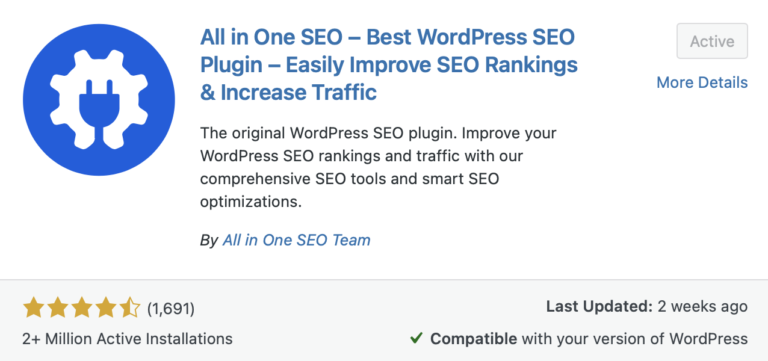Screen dimensions: 768x361
Task: Click the green compatibility checkmark
Action: (416, 338)
